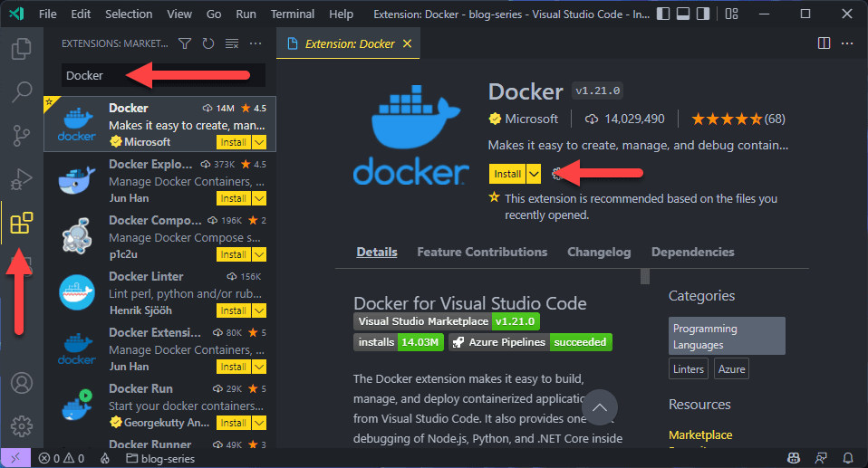Switch to the Details tab
This screenshot has width=868, height=468.
[x=376, y=253]
